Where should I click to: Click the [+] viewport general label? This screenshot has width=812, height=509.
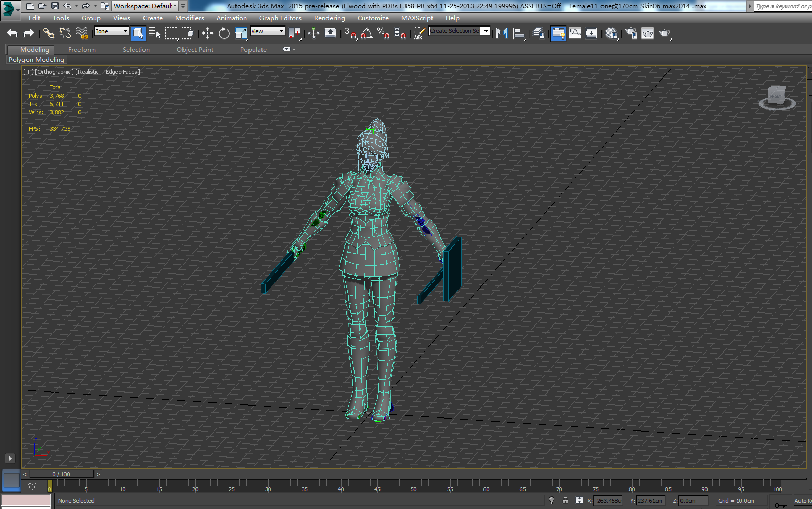click(x=28, y=72)
